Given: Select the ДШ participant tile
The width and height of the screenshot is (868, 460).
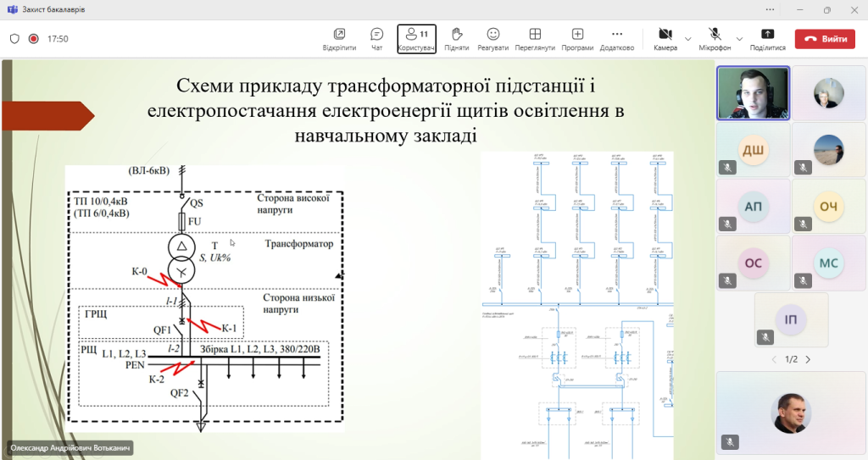Looking at the screenshot, I should 753,150.
